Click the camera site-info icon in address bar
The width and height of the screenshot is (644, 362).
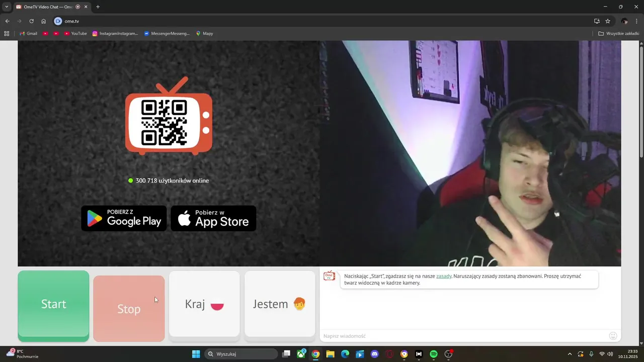click(58, 21)
